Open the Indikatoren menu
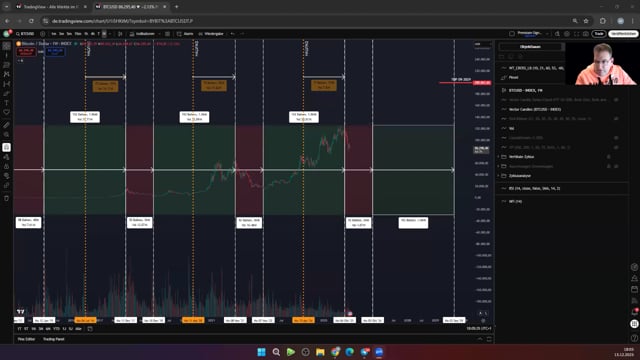This screenshot has width=640, height=360. pyautogui.click(x=142, y=34)
